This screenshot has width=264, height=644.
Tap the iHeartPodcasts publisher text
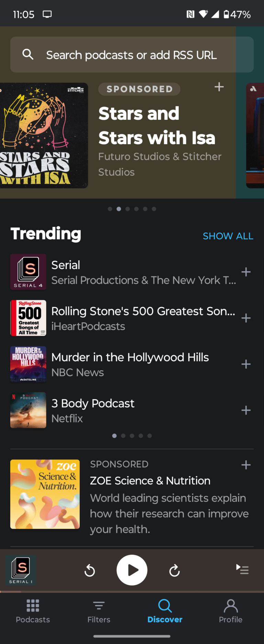click(88, 326)
